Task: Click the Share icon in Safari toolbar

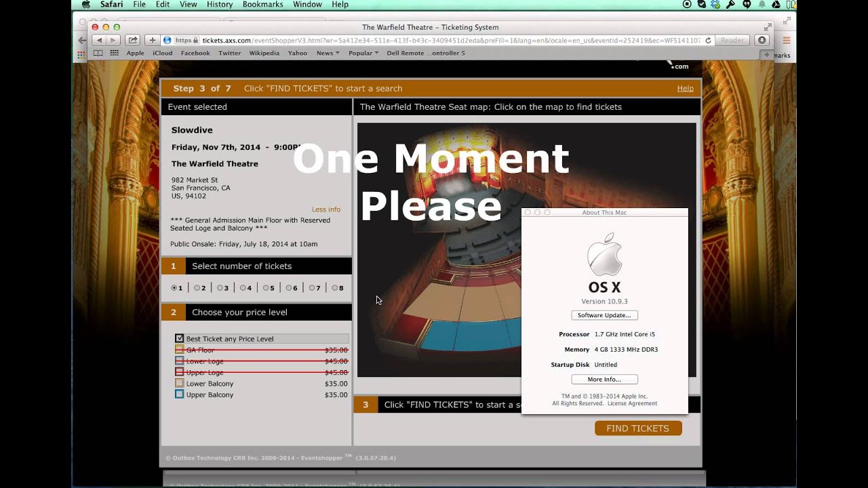Action: pyautogui.click(x=133, y=41)
